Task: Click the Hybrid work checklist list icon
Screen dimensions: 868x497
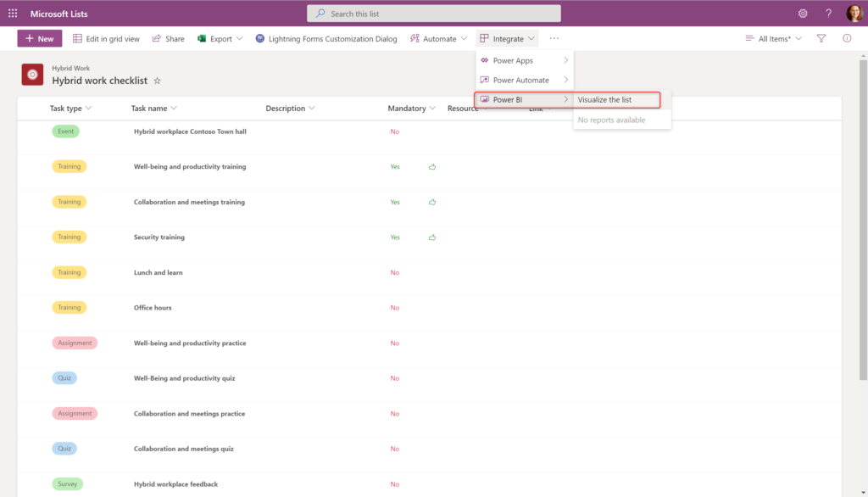Action: pos(33,75)
